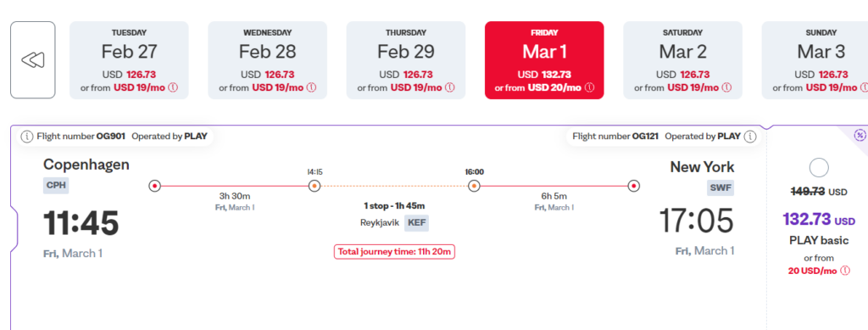Select the Tuesday Feb 27 date tab
The height and width of the screenshot is (330, 868).
[x=129, y=59]
